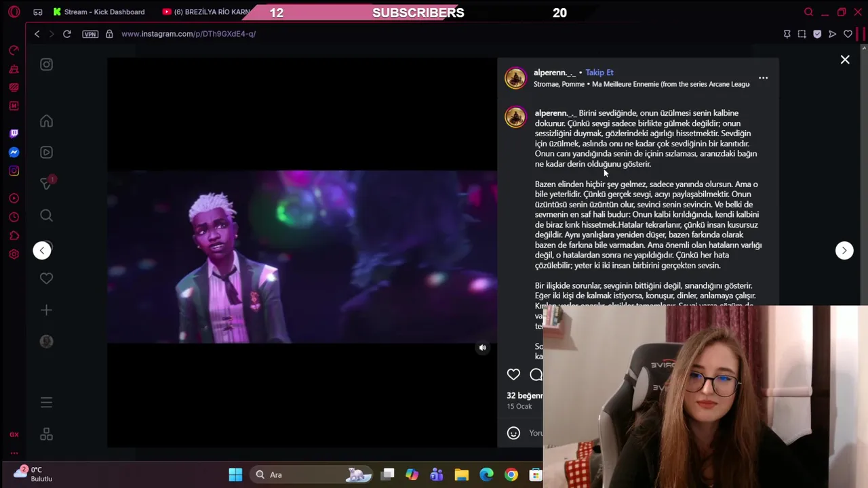Image resolution: width=868 pixels, height=488 pixels.
Task: Open sidebar three-dots setup menu
Action: point(14,453)
